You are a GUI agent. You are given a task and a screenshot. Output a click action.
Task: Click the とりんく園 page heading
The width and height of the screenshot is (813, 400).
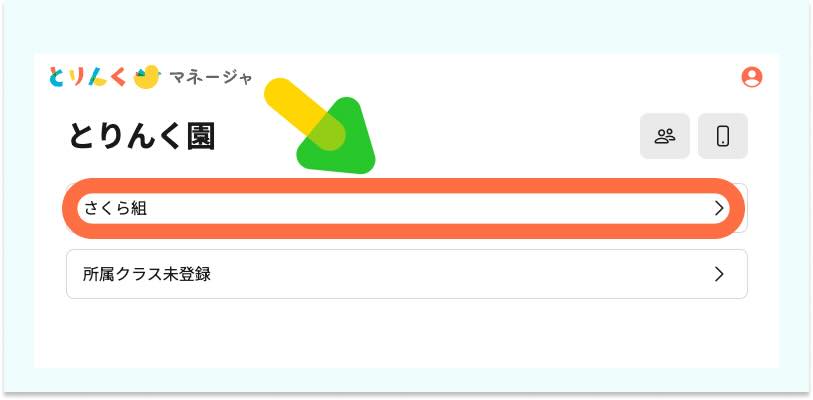click(142, 137)
